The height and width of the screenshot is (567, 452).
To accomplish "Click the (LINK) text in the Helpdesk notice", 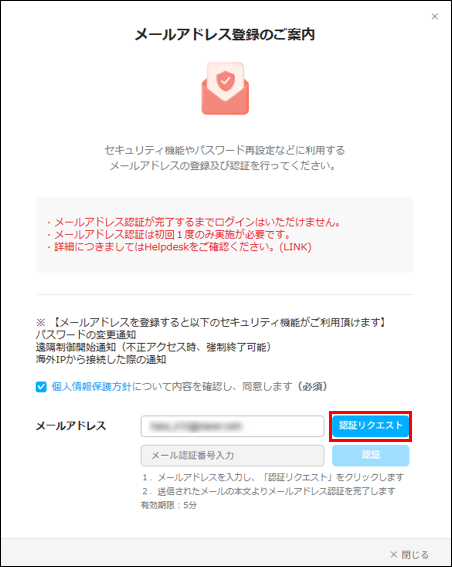I will pyautogui.click(x=295, y=247).
